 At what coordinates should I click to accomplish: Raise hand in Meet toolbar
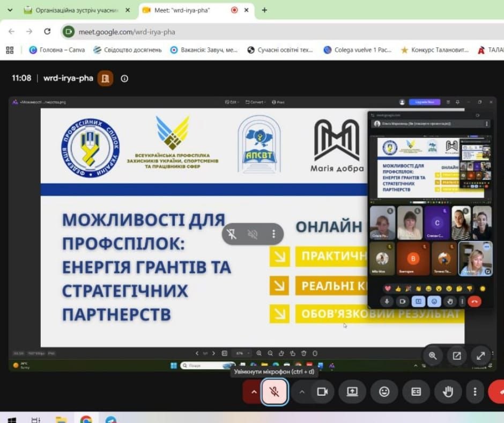tap(448, 392)
